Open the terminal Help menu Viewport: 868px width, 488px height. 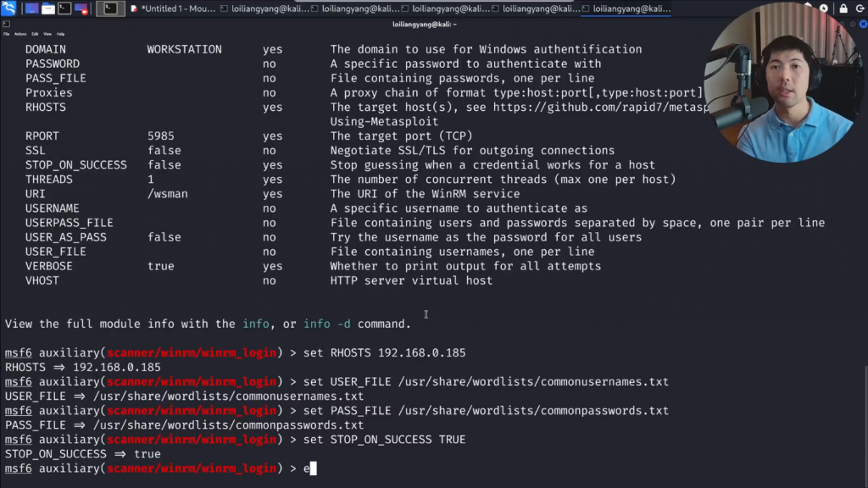click(x=61, y=34)
